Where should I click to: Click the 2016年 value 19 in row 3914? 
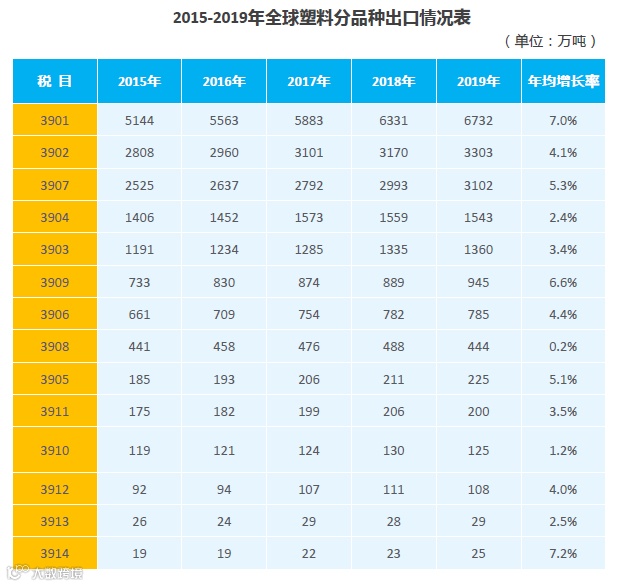pos(224,553)
